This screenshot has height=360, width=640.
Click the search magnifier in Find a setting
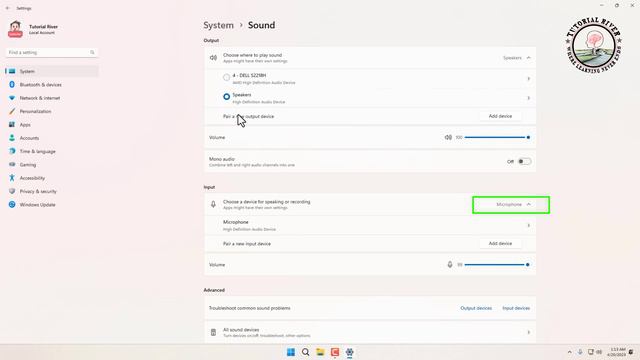tap(92, 52)
